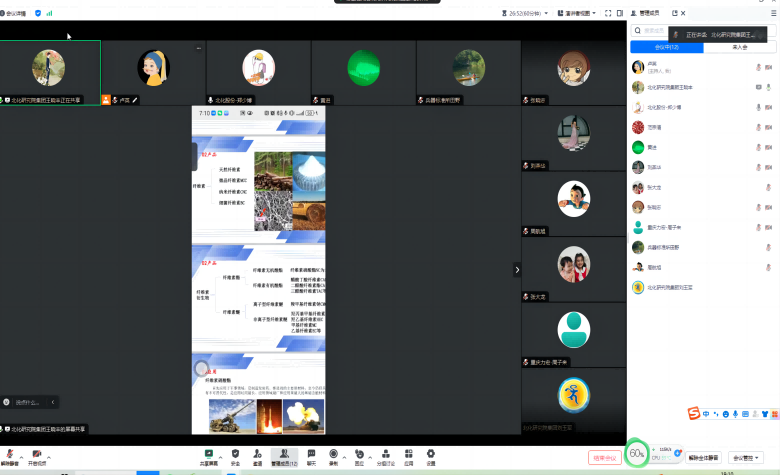Click the Unmute microphone icon in bottom toolbar

(8, 453)
